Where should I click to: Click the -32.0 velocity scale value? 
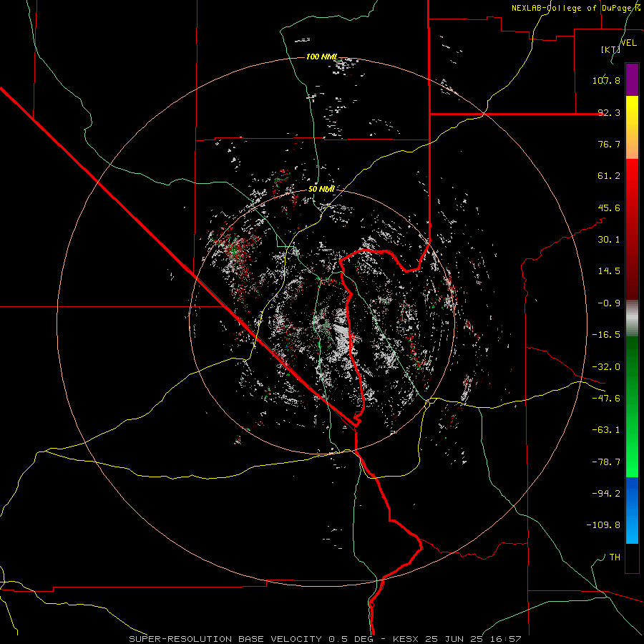606,367
